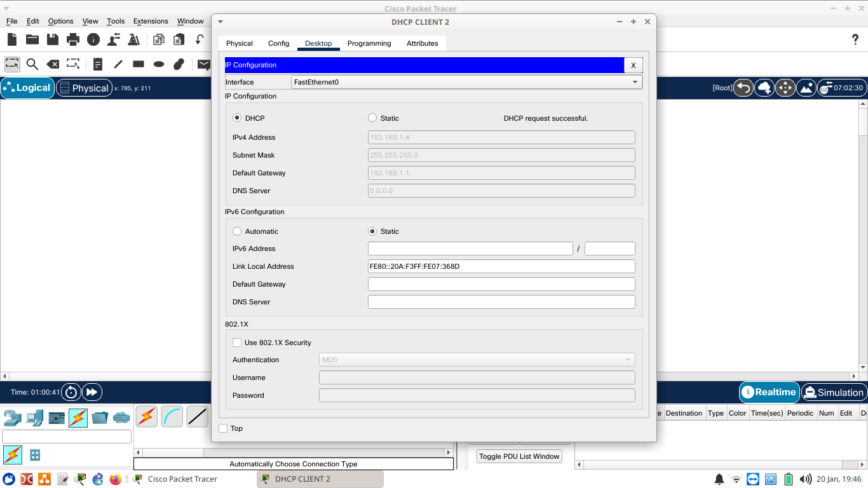868x488 pixels.
Task: Tick the Top checkbox
Action: coord(223,428)
